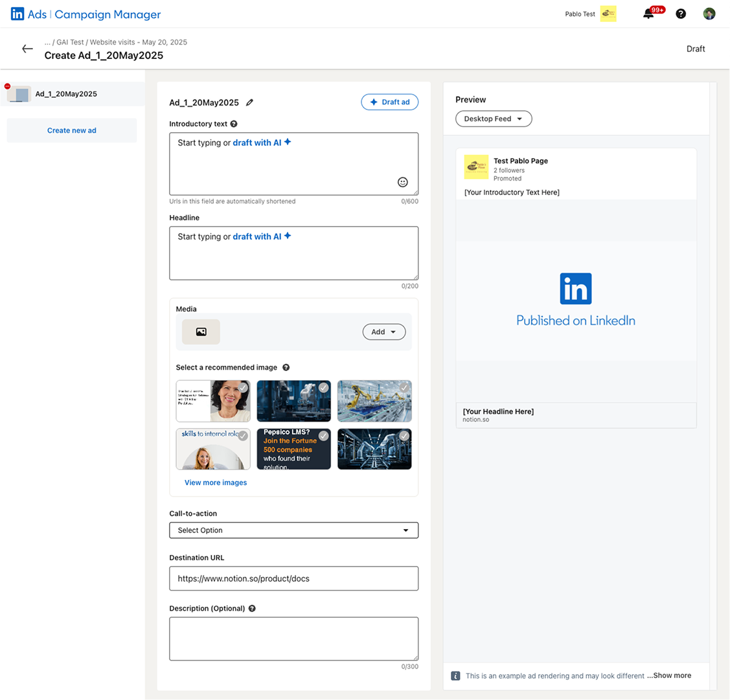This screenshot has height=700, width=730.
Task: Click the 'Pablo Test' account name
Action: [580, 14]
